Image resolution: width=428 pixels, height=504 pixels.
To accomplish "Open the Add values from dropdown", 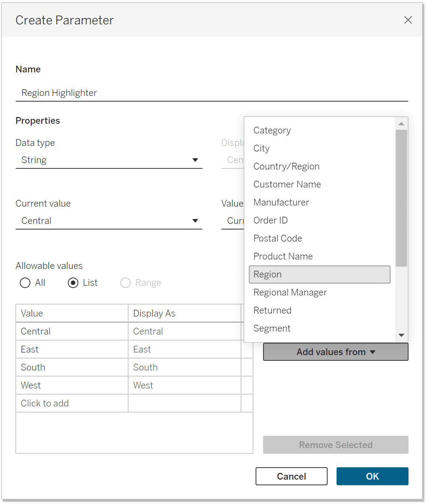I will coord(336,352).
